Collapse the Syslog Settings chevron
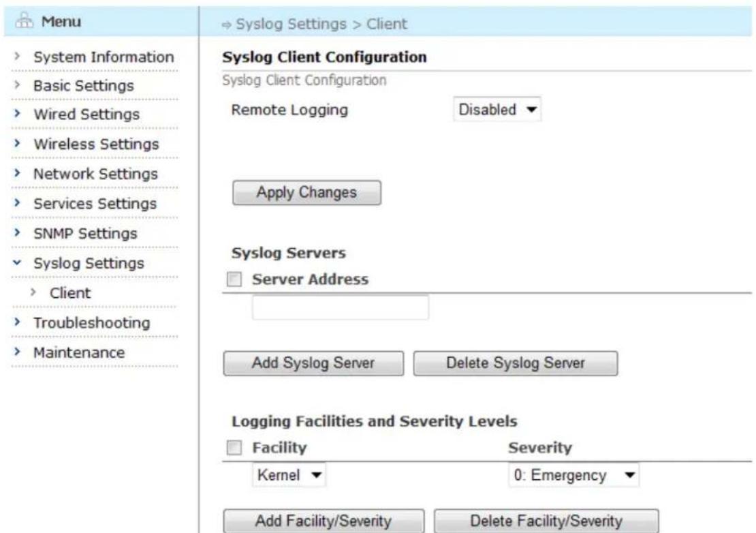Screen dimensions: 756x533 [17, 263]
